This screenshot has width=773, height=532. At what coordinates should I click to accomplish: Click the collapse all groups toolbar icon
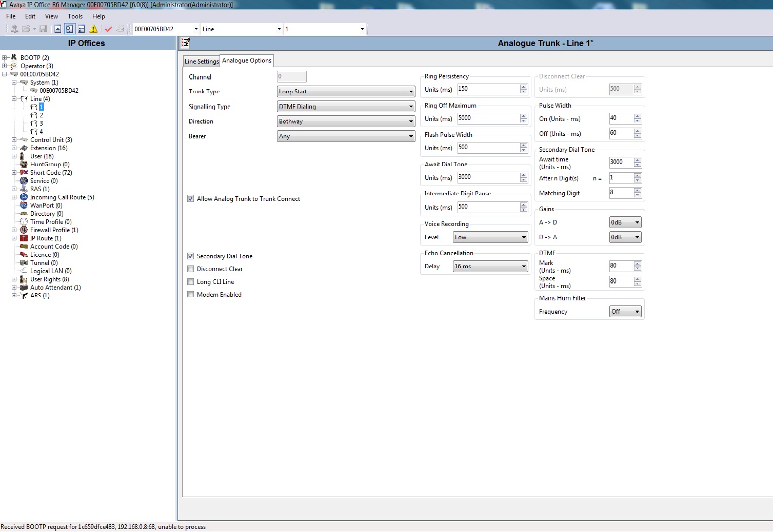click(x=57, y=29)
